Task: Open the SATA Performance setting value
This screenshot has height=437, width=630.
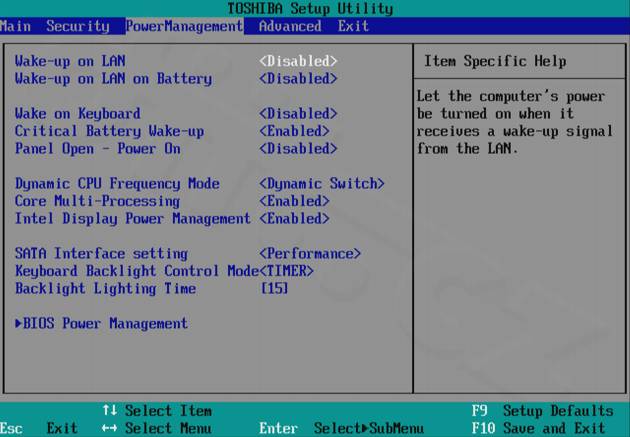Action: pos(310,253)
